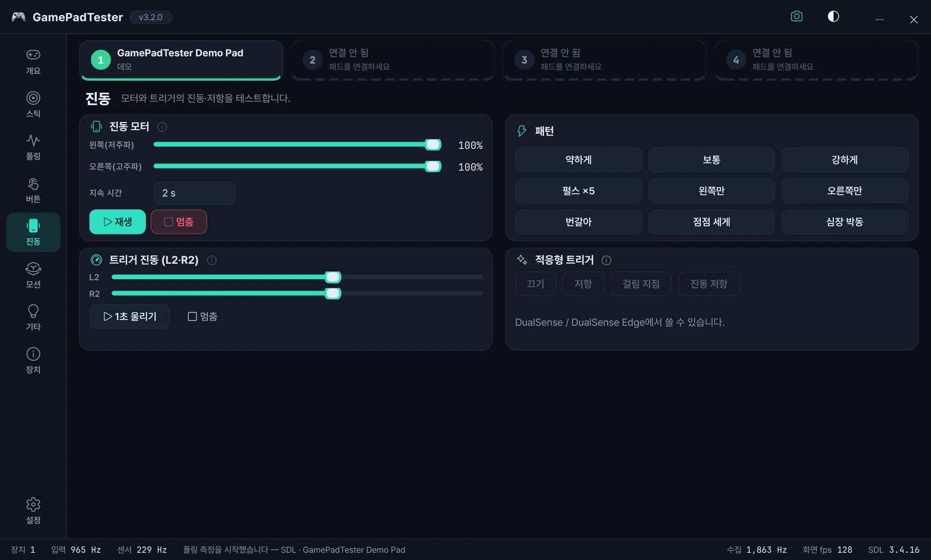Click the GamePadTester controller logo
The image size is (931, 560).
(x=19, y=17)
